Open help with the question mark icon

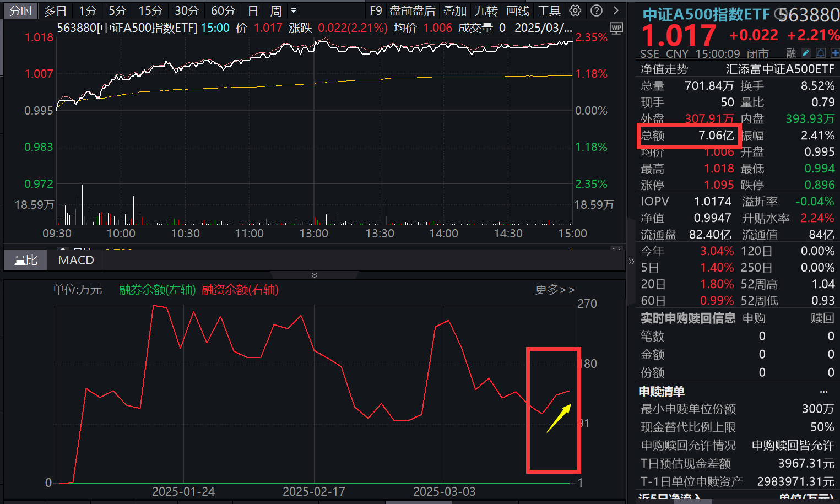(x=597, y=10)
